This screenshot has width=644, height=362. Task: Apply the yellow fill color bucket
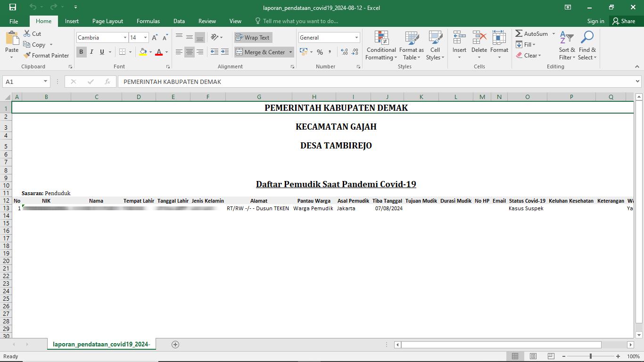click(x=143, y=52)
